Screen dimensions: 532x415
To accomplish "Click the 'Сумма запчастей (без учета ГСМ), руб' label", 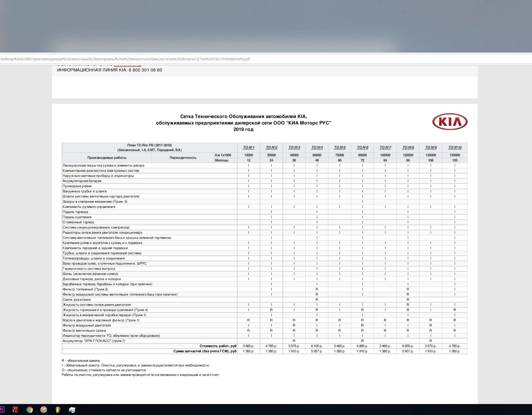I will (x=205, y=351).
